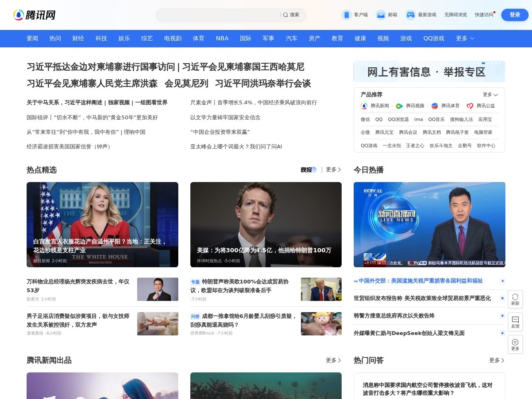The width and height of the screenshot is (532, 399).
Task: Play the 世贸组织发布报告称 video icon
Action: click(x=502, y=298)
